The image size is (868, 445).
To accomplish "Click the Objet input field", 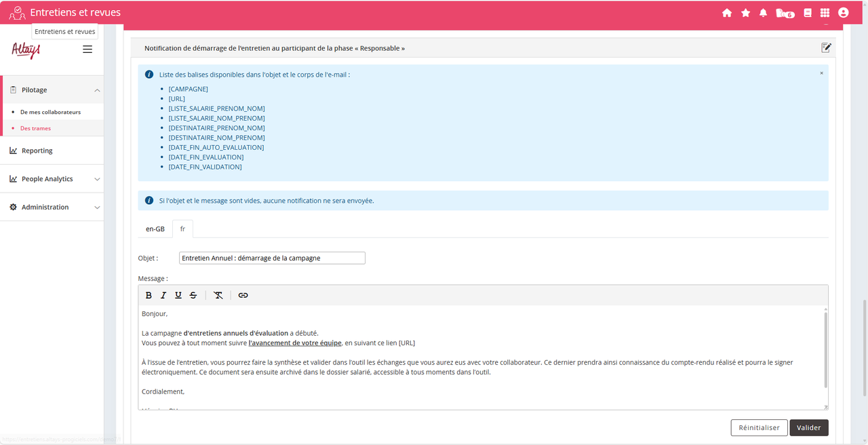I will 272,258.
